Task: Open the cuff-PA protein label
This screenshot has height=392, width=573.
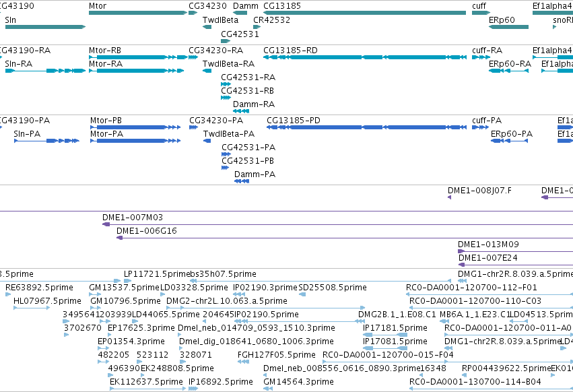Action: coord(487,121)
